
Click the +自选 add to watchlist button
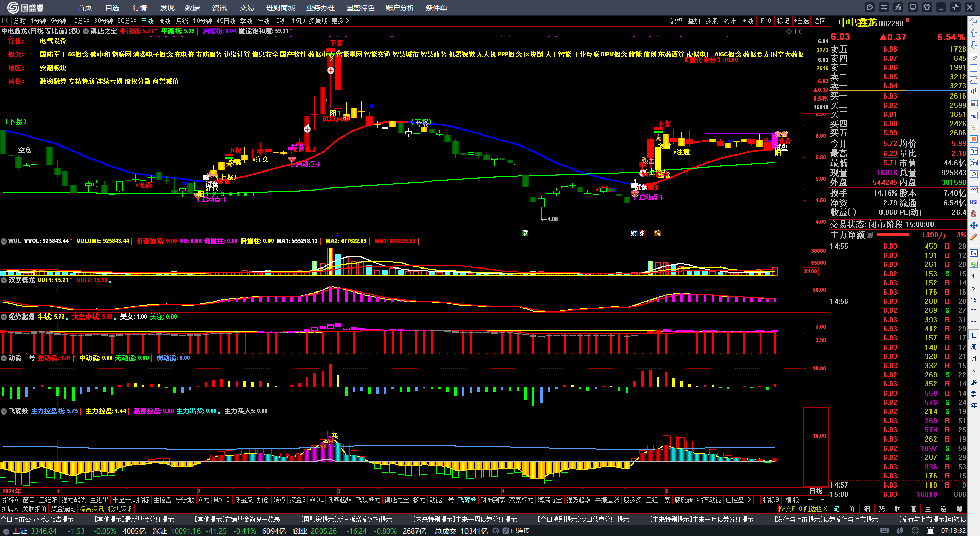click(x=802, y=21)
